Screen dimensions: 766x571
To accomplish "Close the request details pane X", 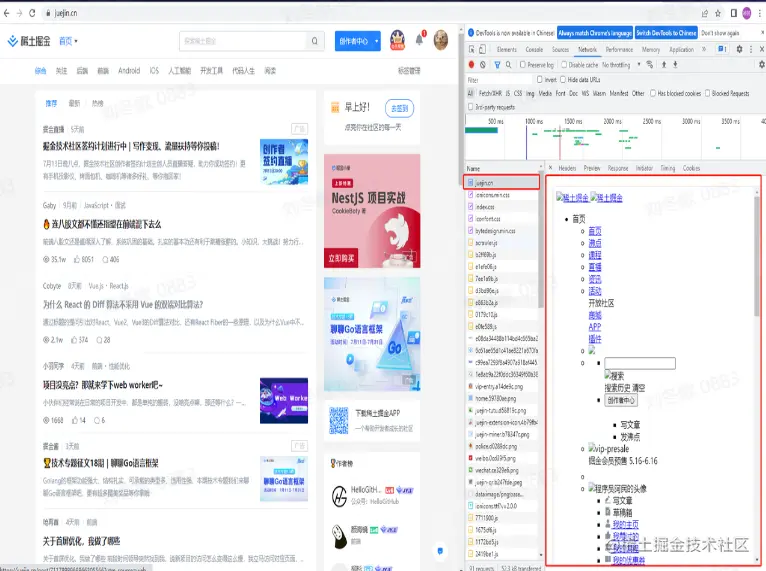I will 551,168.
